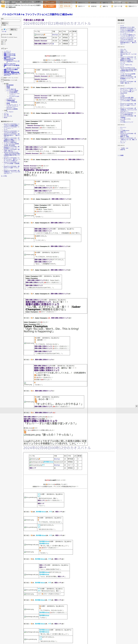Click 検索する button under keyword search field
The height and width of the screenshot is (644, 138).
(5, 23)
